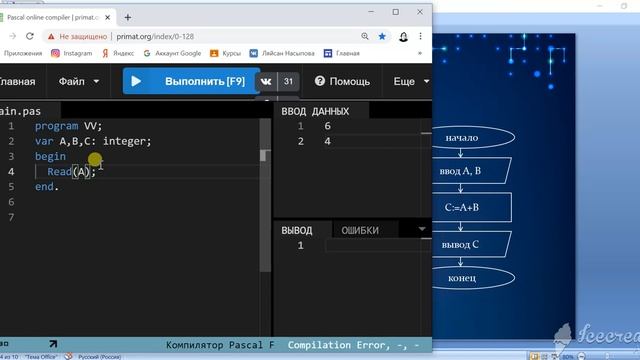This screenshot has width=640, height=360.
Task: Click the 'end.' line in editor
Action: 47,187
